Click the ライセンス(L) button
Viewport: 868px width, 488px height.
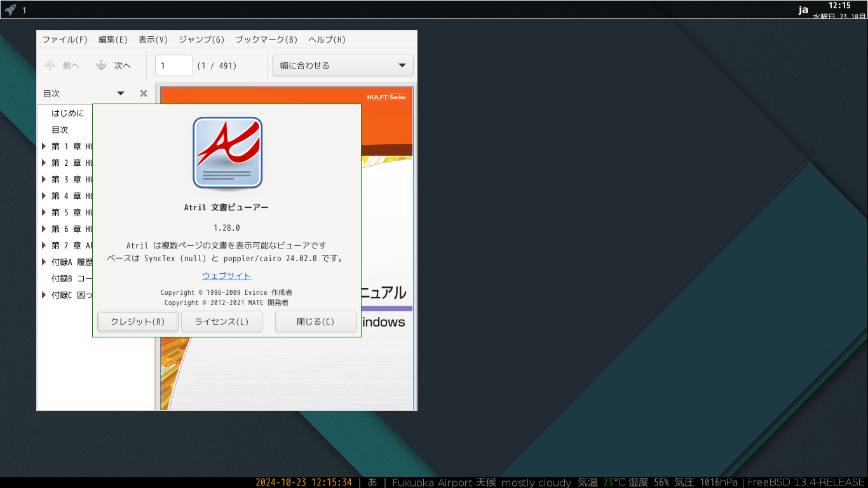coord(222,322)
